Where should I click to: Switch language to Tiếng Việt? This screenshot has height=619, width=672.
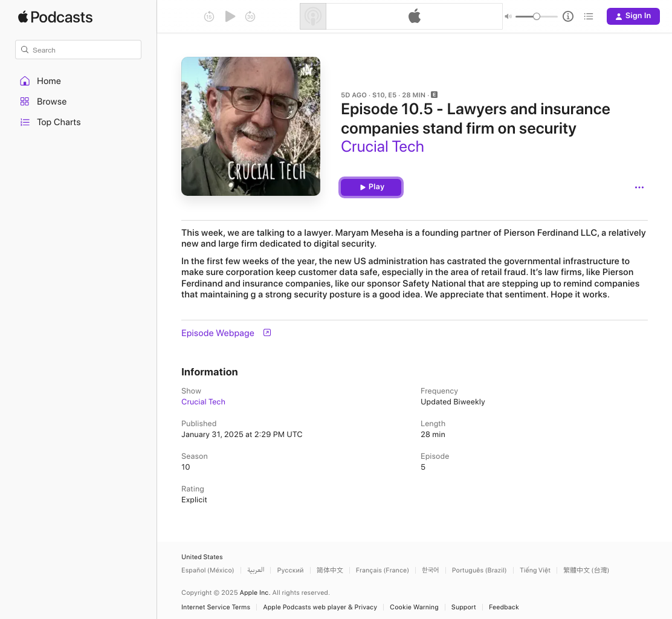coord(535,570)
